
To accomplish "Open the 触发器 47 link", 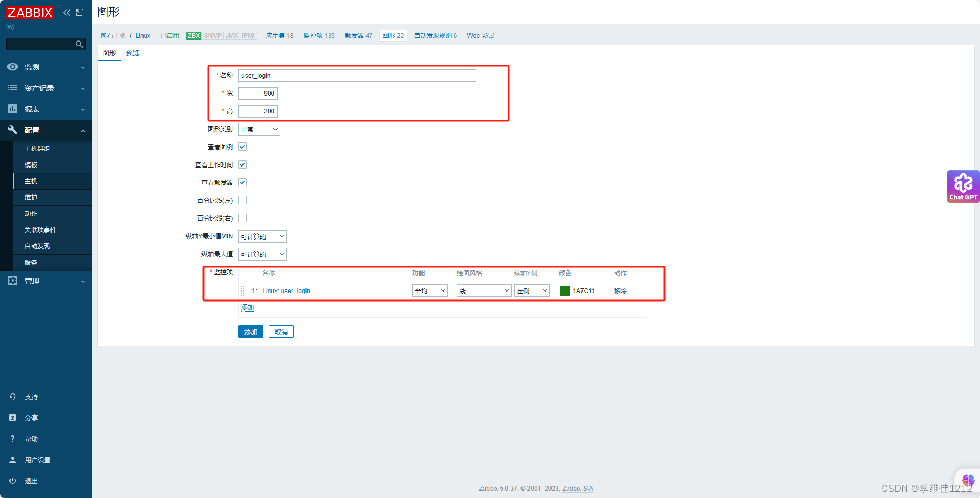I will [359, 36].
